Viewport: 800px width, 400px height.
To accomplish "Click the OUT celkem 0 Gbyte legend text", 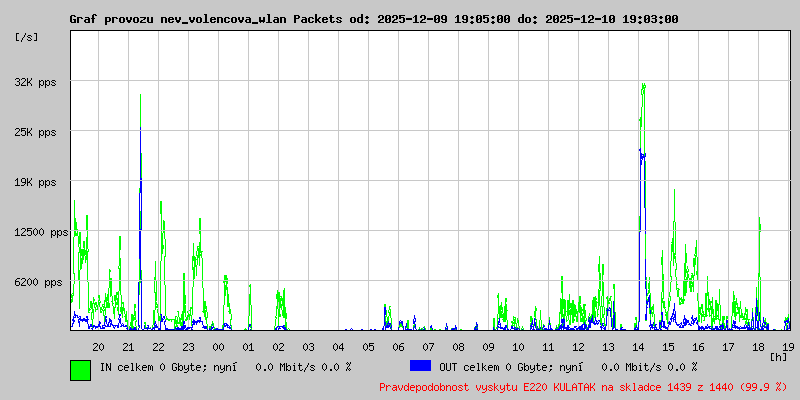I will click(x=568, y=367).
